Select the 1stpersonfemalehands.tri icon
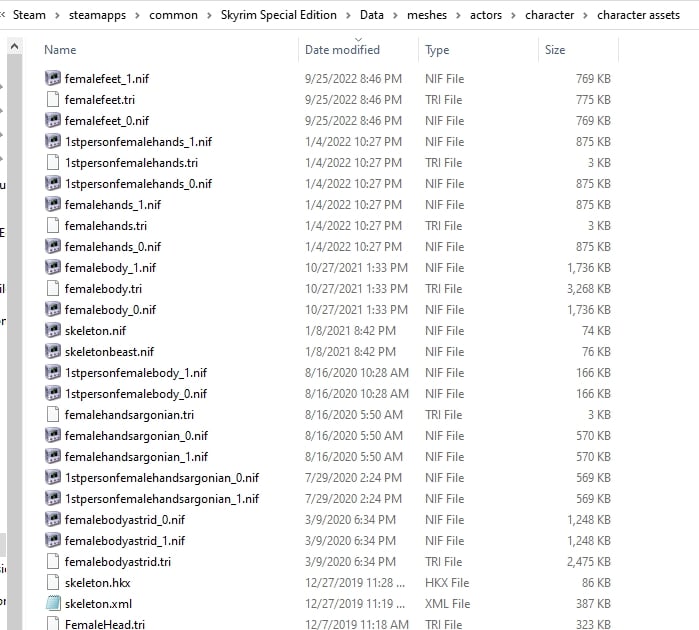Image resolution: width=699 pixels, height=630 pixels. tap(53, 162)
